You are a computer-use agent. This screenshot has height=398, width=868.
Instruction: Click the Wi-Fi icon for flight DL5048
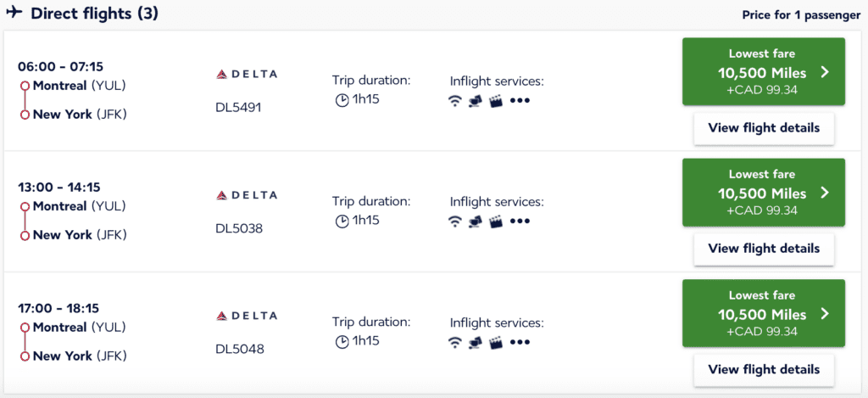click(x=455, y=342)
